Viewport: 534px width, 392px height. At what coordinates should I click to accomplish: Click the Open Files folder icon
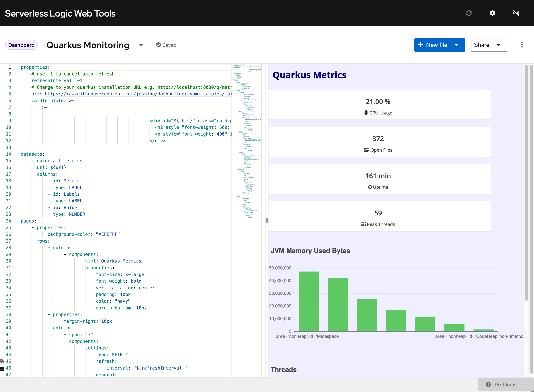tap(366, 150)
